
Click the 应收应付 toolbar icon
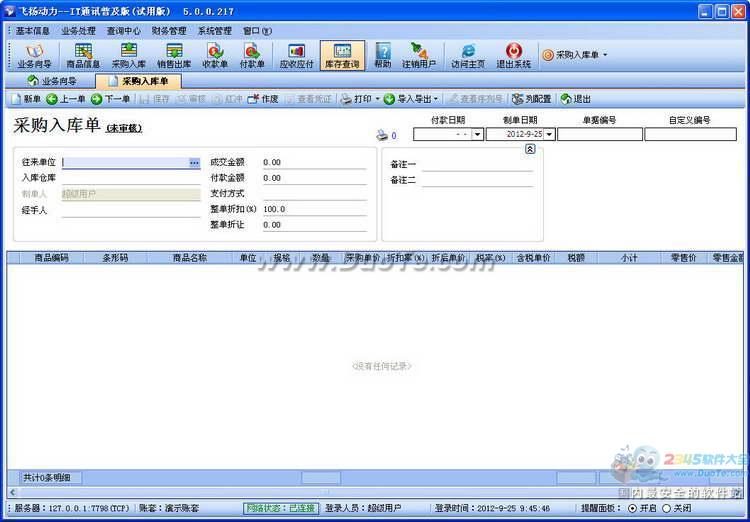(295, 55)
